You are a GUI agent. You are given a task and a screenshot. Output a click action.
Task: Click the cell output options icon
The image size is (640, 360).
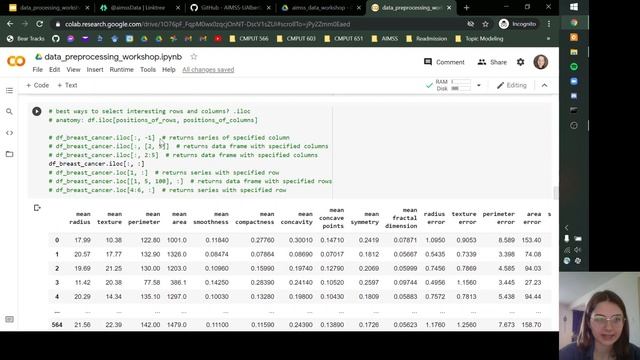(x=37, y=208)
